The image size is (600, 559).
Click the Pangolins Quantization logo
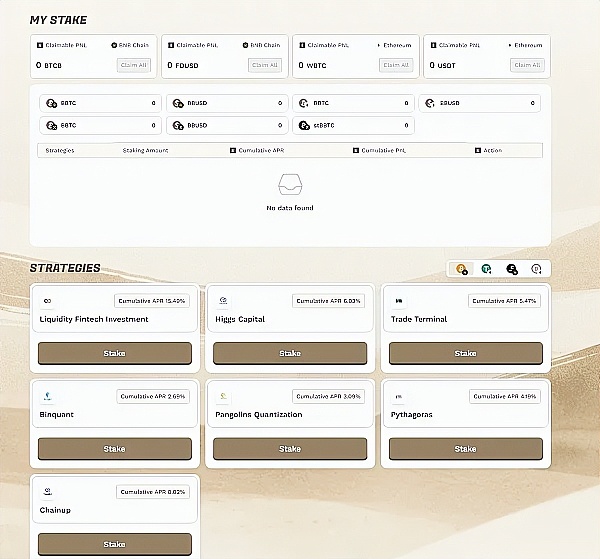coord(223,396)
